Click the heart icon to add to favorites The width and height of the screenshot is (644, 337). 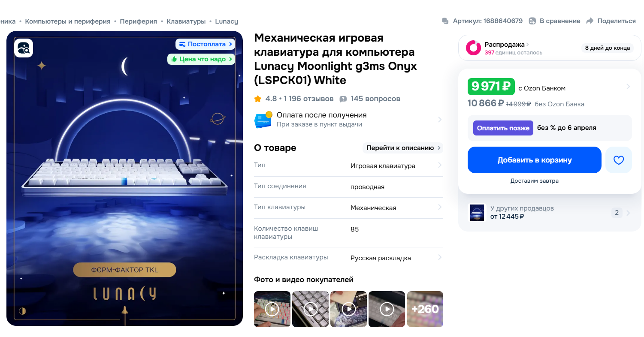pyautogui.click(x=618, y=160)
